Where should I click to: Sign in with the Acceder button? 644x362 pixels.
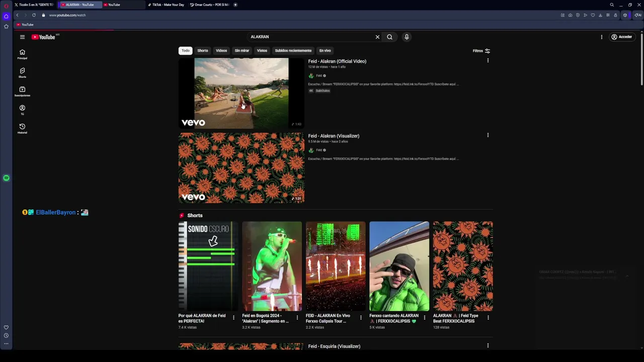coord(621,37)
